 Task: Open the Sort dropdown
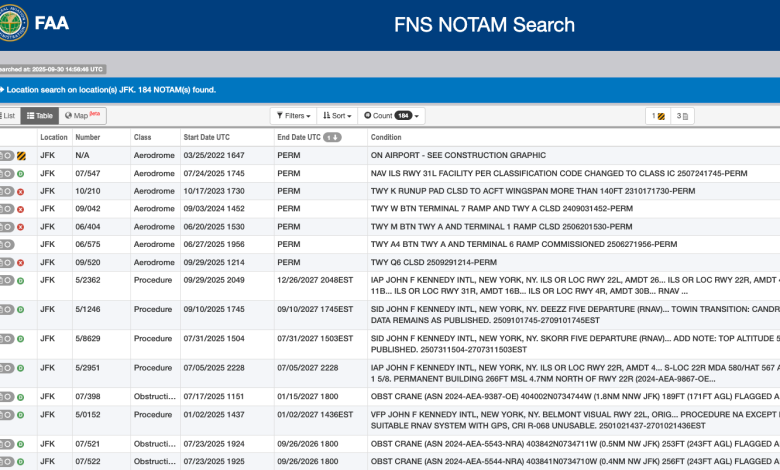pos(337,116)
